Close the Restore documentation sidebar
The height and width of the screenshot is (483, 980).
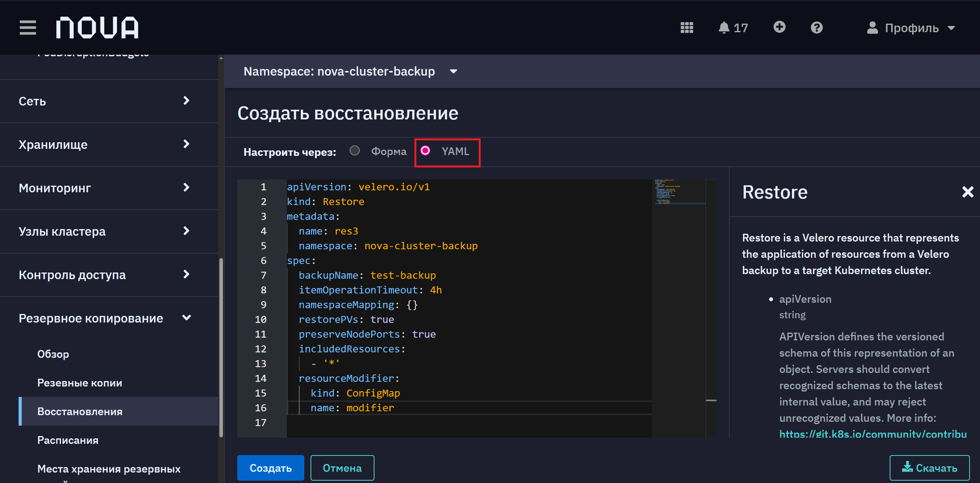click(968, 192)
